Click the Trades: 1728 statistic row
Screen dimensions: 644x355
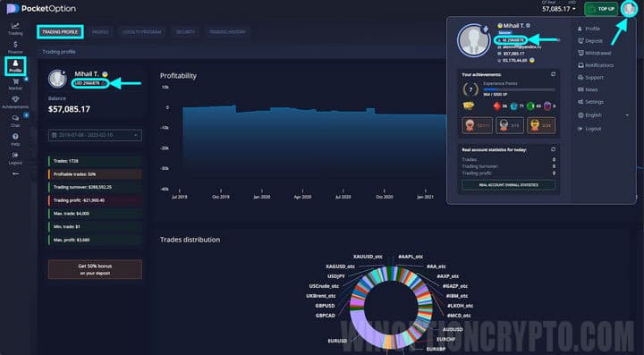pos(95,161)
